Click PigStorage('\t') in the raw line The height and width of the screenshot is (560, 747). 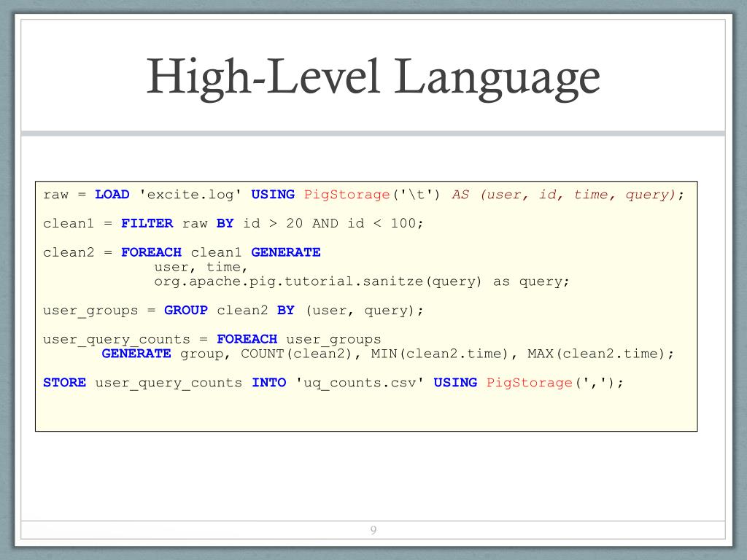coord(372,195)
